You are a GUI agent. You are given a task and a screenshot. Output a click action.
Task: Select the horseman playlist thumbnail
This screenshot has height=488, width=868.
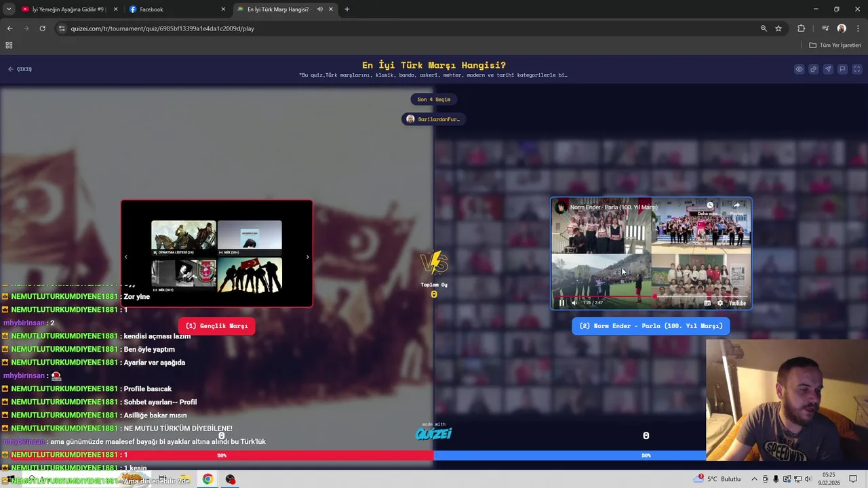[x=184, y=238]
